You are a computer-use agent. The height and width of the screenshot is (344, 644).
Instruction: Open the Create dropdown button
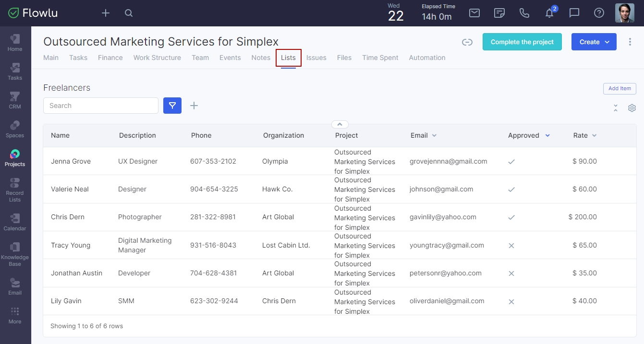(x=594, y=42)
